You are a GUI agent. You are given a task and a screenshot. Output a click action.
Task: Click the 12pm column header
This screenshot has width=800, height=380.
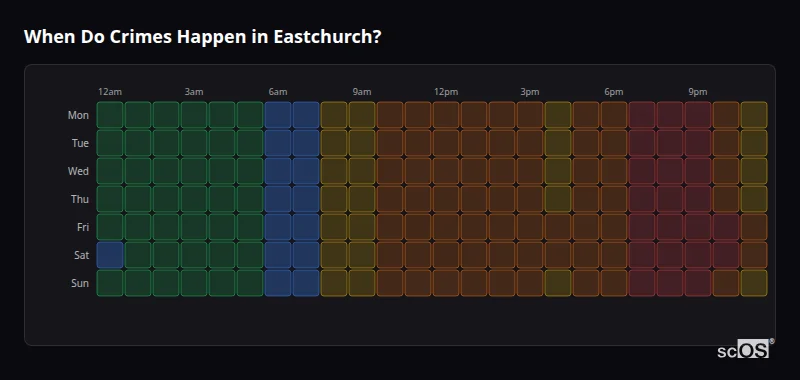446,92
